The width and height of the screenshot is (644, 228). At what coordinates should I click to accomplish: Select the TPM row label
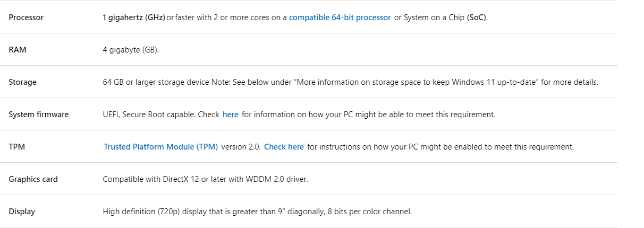click(x=17, y=147)
